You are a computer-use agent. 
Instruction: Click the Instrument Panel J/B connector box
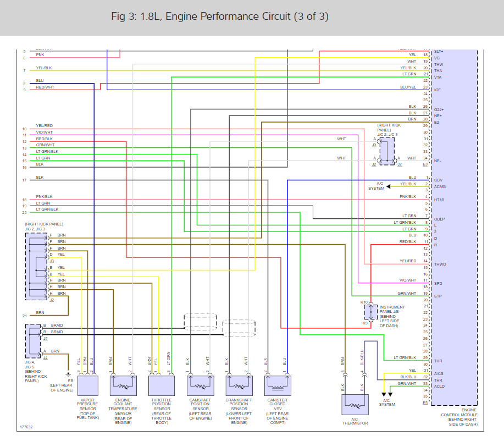tap(370, 312)
